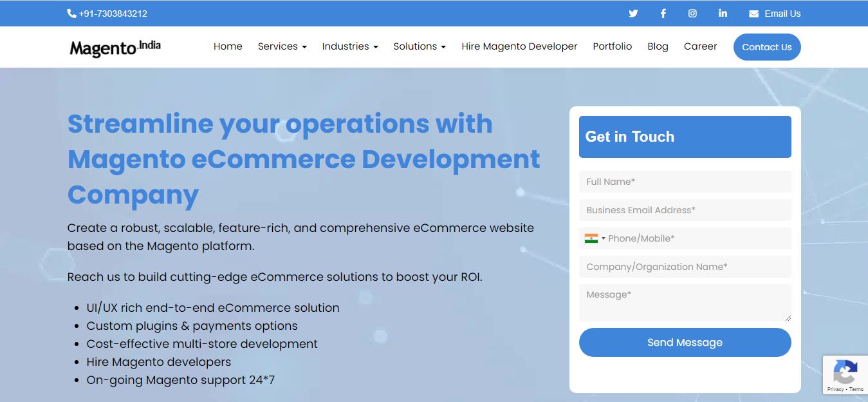
Task: Call the +91-7303843212 phone link
Action: tap(113, 14)
